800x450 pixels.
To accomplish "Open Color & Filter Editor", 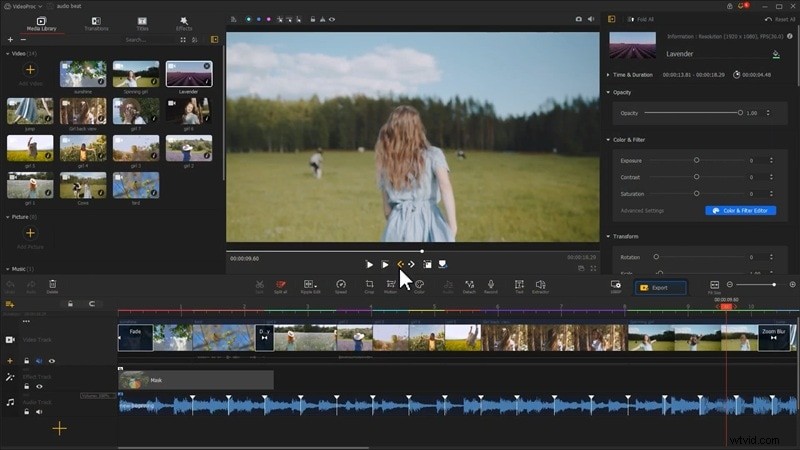I will (x=740, y=211).
